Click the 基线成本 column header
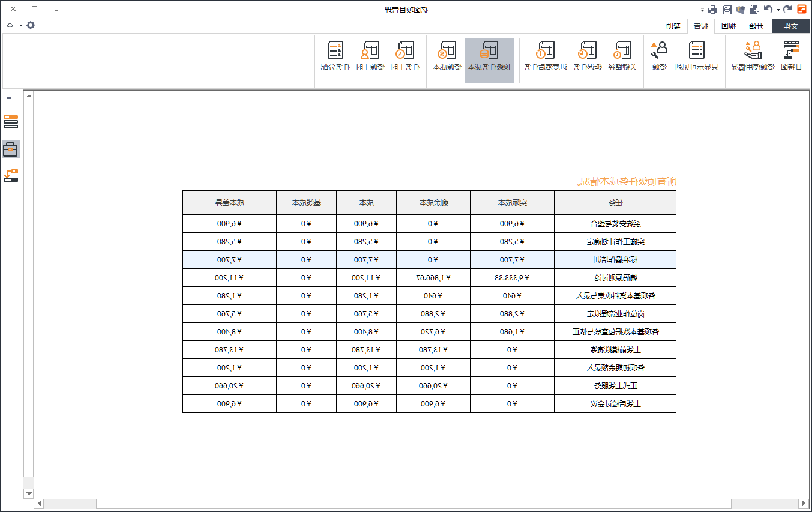This screenshot has height=512, width=812. (x=306, y=202)
